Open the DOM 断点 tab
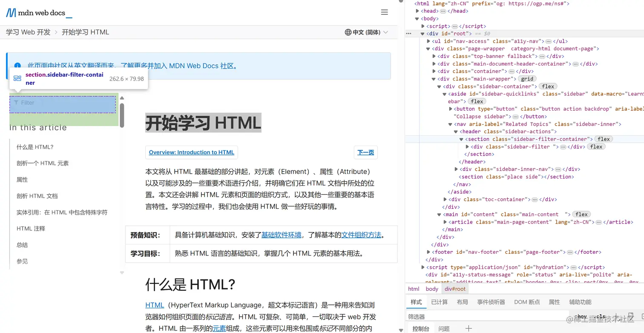The image size is (644, 333). 527,302
